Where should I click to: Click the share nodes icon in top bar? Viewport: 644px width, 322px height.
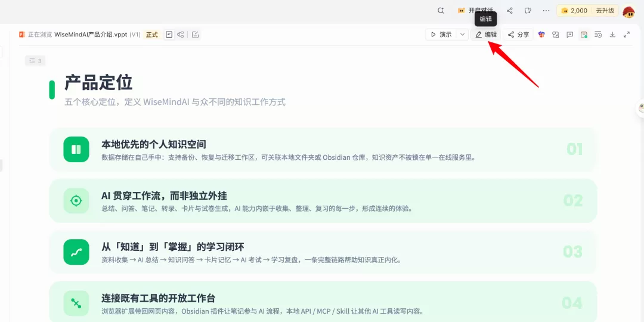coord(510,11)
